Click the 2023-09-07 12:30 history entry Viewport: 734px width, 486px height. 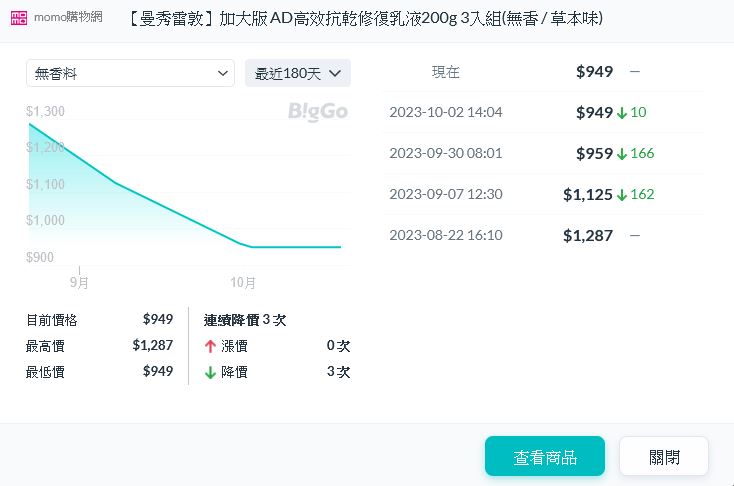click(x=445, y=194)
